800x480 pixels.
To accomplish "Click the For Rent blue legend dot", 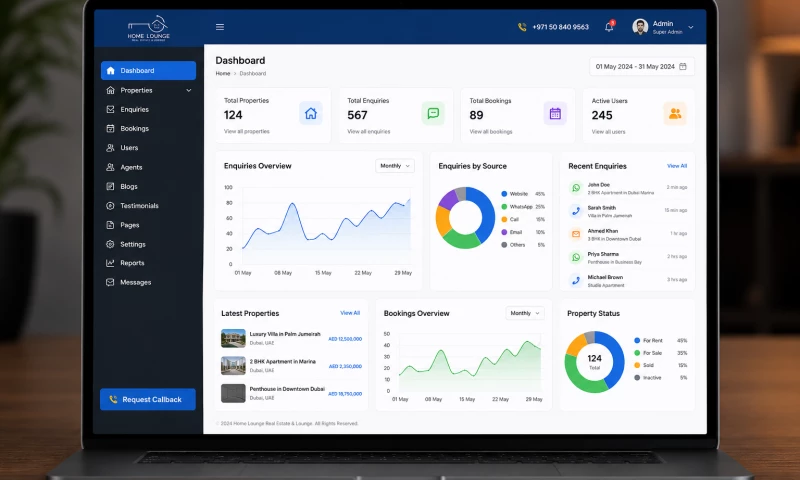I will click(x=637, y=340).
